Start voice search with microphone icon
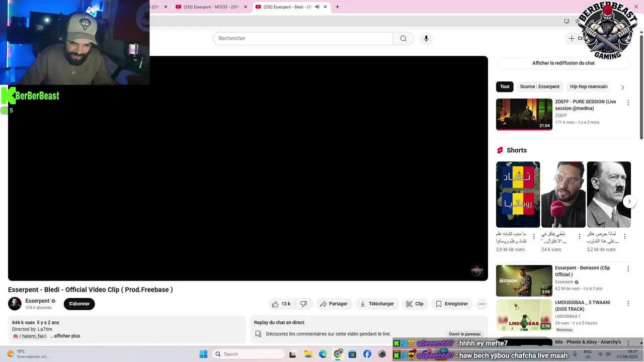 click(426, 39)
